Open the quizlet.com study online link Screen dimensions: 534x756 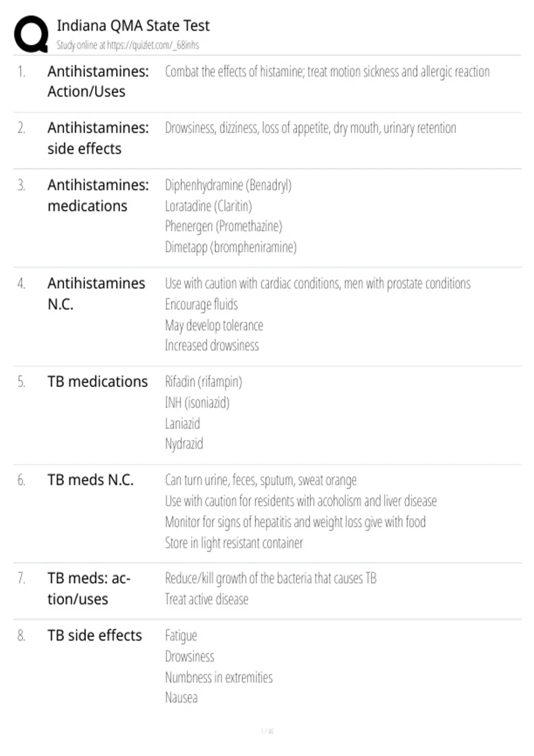pyautogui.click(x=128, y=45)
